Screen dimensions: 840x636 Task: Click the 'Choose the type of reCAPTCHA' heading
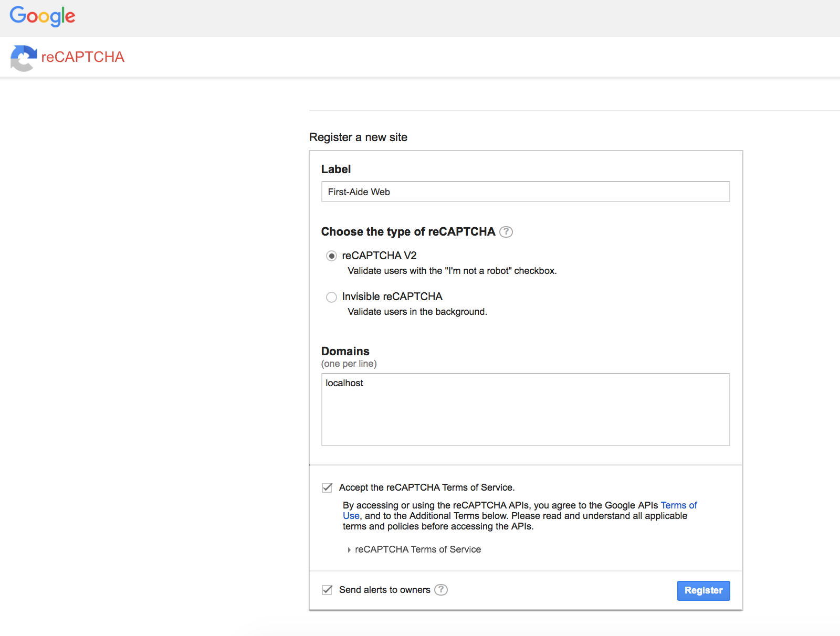pos(408,232)
